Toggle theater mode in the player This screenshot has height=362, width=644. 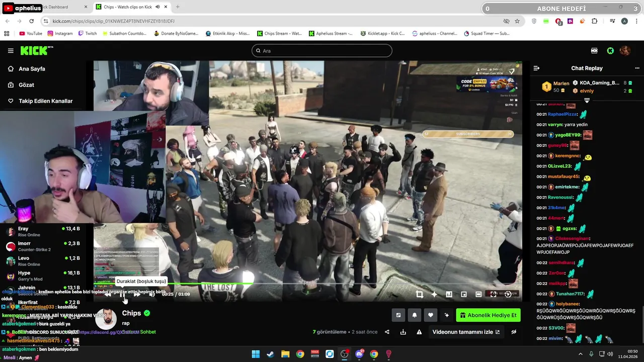pyautogui.click(x=478, y=294)
